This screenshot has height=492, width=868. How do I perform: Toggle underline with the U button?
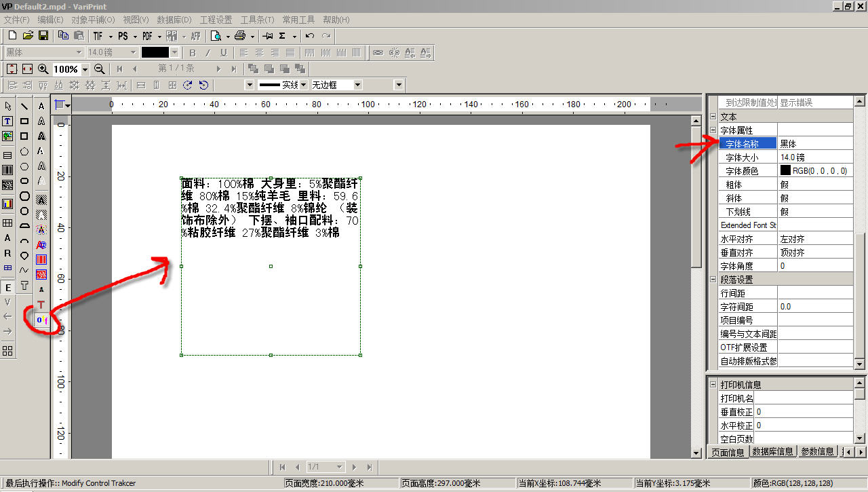coord(224,52)
